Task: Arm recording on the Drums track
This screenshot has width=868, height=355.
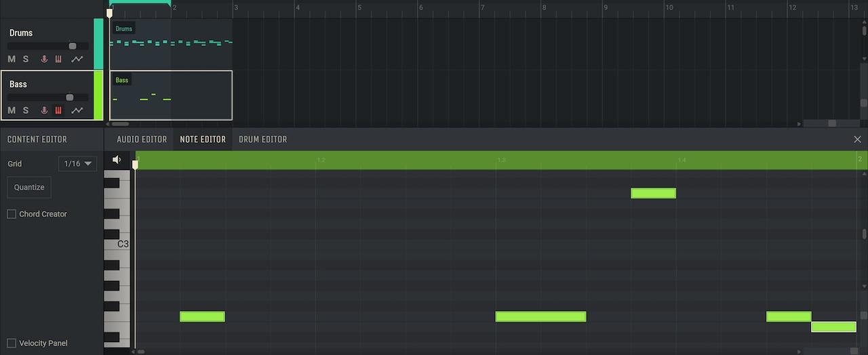Action: pos(44,60)
